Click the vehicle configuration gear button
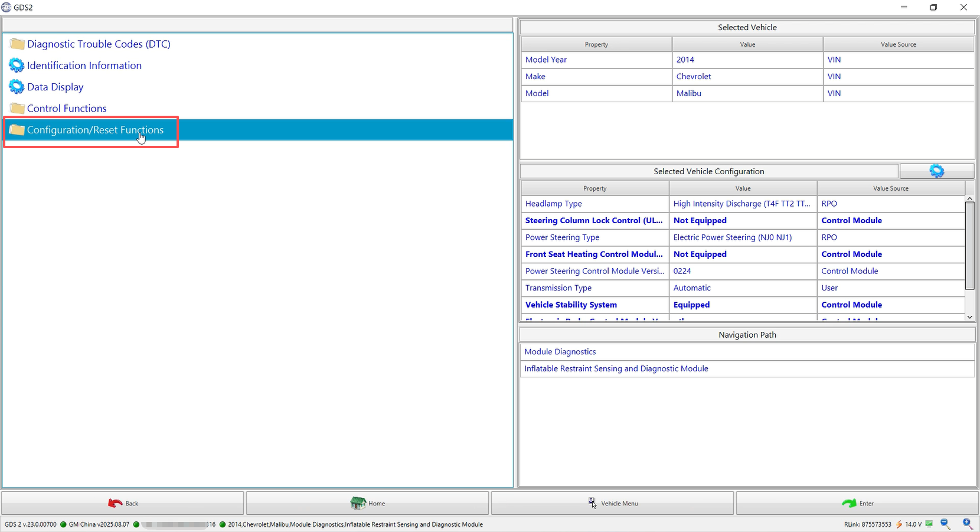 (x=936, y=171)
